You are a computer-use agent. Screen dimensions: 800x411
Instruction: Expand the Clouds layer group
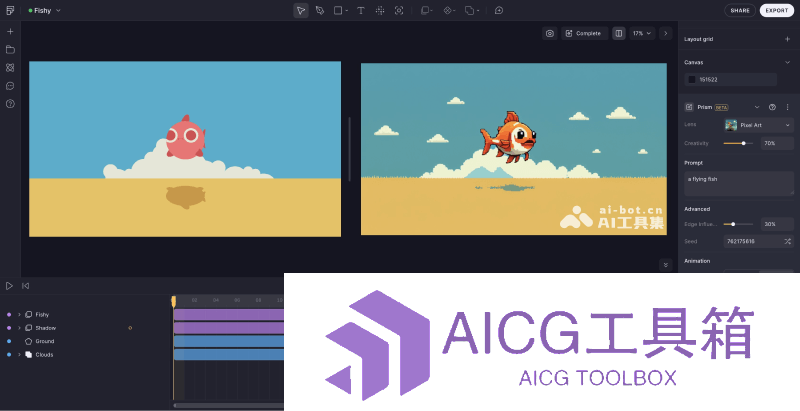coord(19,354)
